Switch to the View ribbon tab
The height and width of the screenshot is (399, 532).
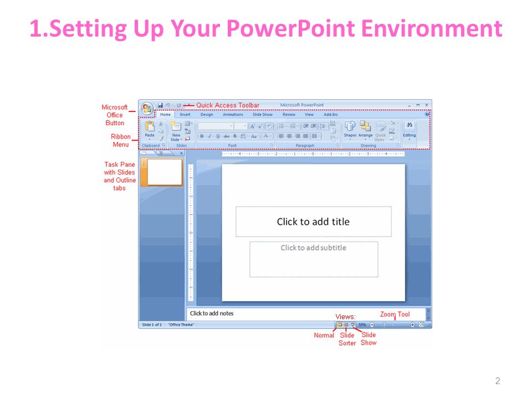309,114
